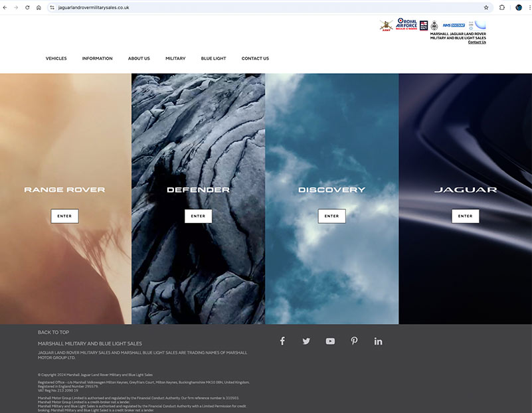The height and width of the screenshot is (413, 532).
Task: Open the Pinterest icon in footer
Action: [x=354, y=341]
